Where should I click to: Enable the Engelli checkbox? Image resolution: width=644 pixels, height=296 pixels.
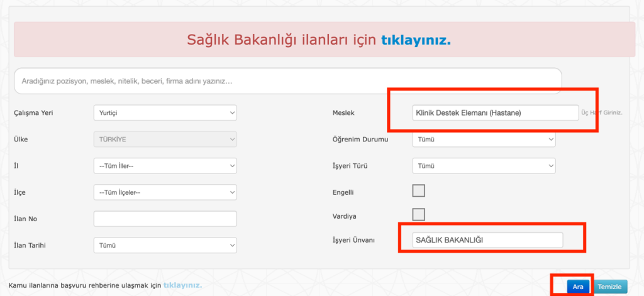[418, 191]
